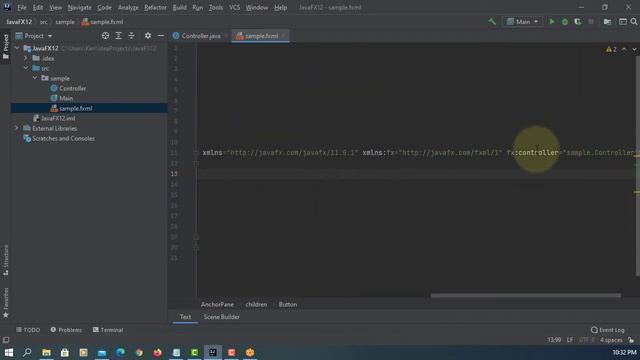Click 4 spaces indent setting

(611, 340)
